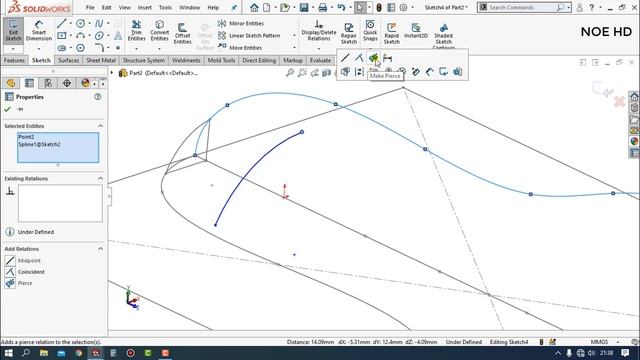Collapse the Existing Relations section
This screenshot has width=640, height=360.
[100, 179]
